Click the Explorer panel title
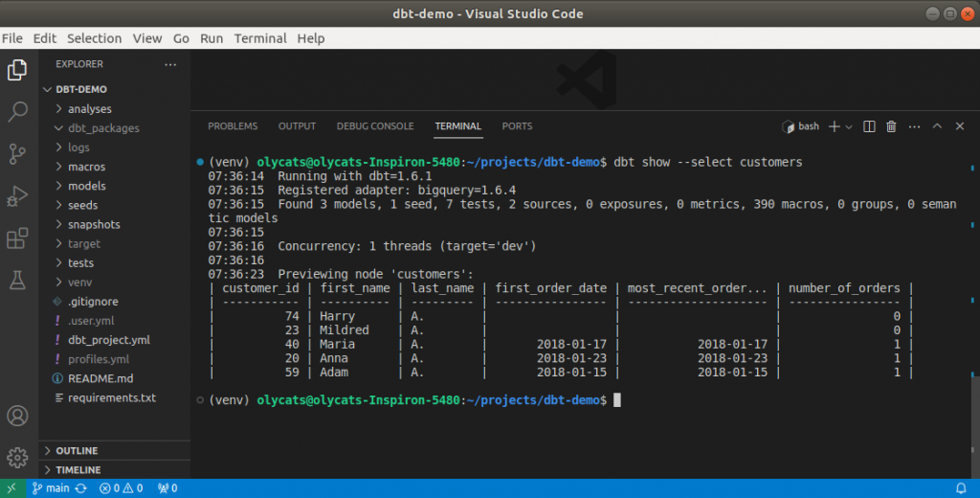 (x=79, y=64)
